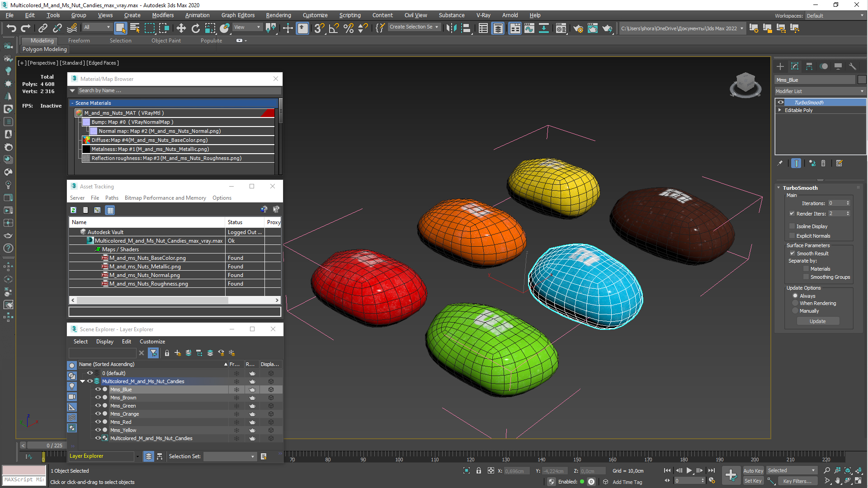Click Polygon Modeling ribbon panel label
Image resolution: width=868 pixels, height=488 pixels.
click(45, 49)
